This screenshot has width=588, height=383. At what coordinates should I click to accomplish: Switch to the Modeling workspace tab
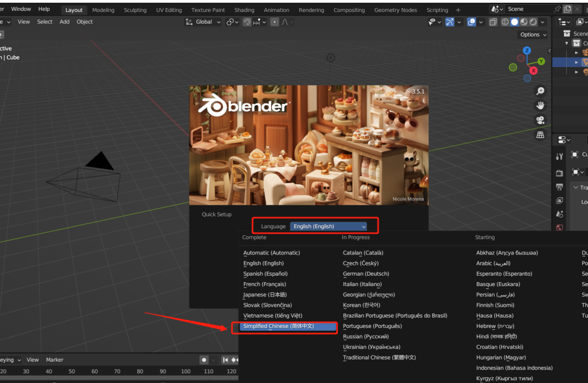[103, 9]
